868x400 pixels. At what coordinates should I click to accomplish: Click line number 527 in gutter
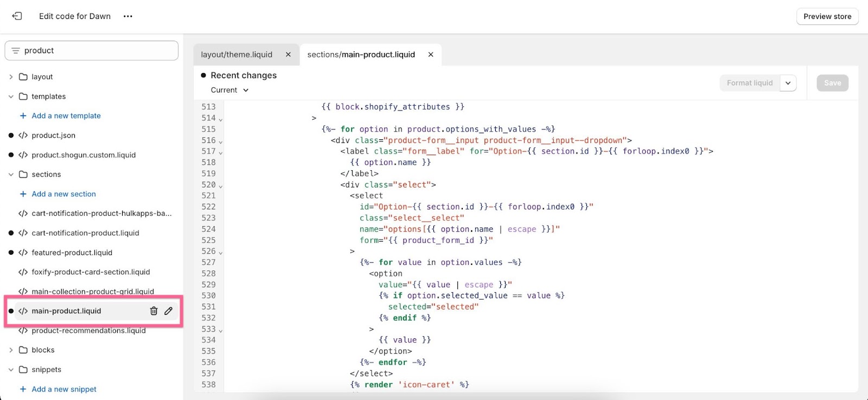click(208, 262)
